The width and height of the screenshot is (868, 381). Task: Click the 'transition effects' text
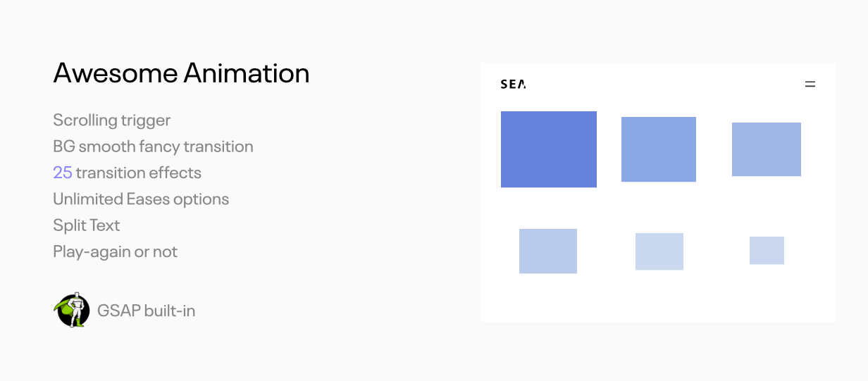(x=139, y=173)
